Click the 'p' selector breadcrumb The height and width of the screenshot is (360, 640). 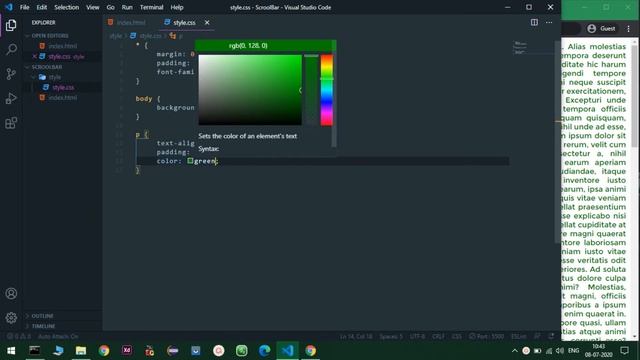pyautogui.click(x=177, y=36)
